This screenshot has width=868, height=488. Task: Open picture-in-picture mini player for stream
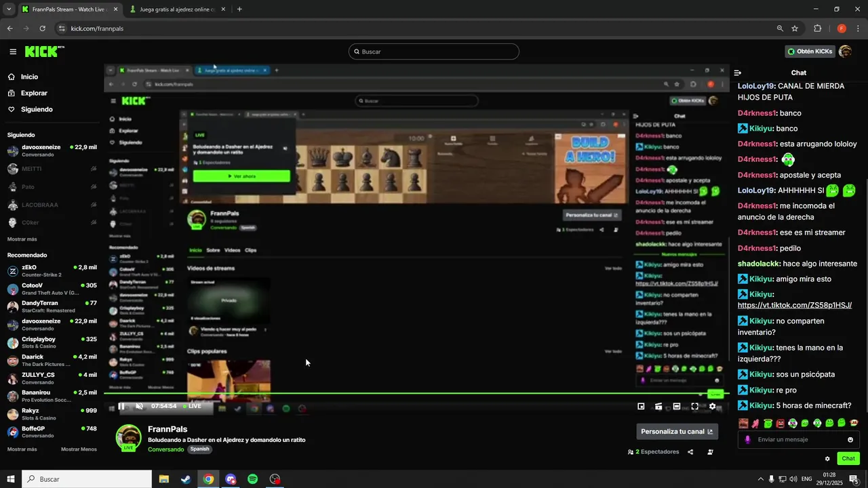(641, 407)
